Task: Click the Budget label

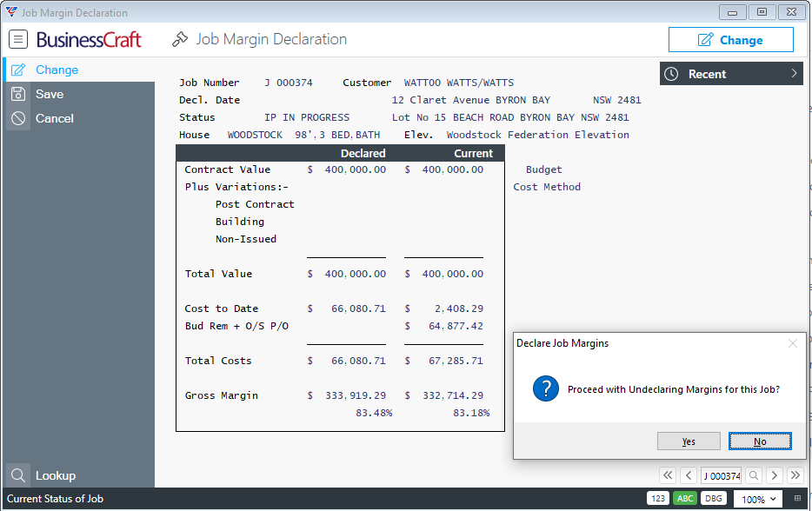Action: (x=543, y=169)
